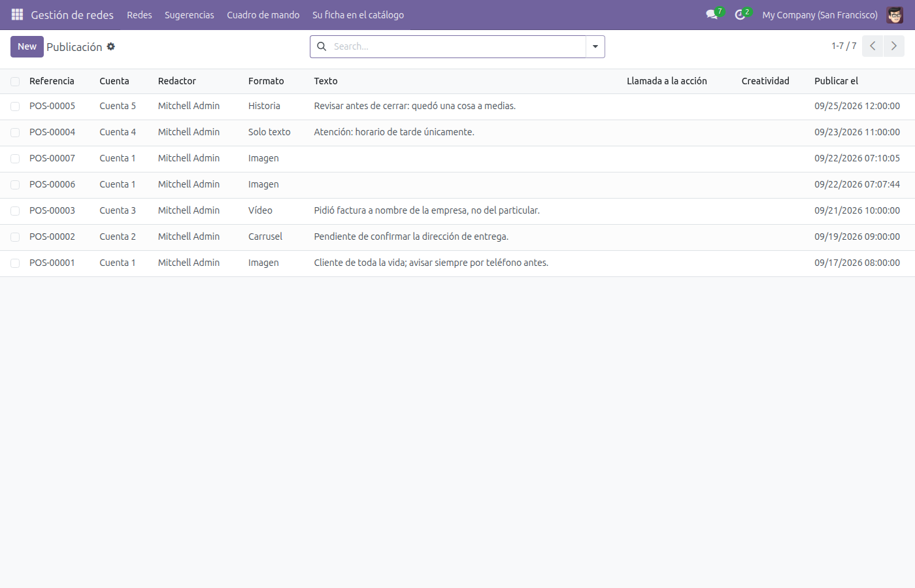Open the Sugerencias menu
The width and height of the screenshot is (915, 588).
point(190,14)
